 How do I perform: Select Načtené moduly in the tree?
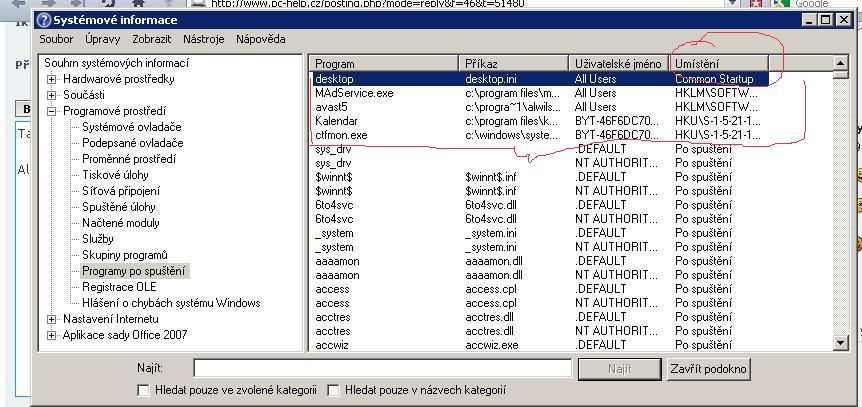[x=121, y=223]
